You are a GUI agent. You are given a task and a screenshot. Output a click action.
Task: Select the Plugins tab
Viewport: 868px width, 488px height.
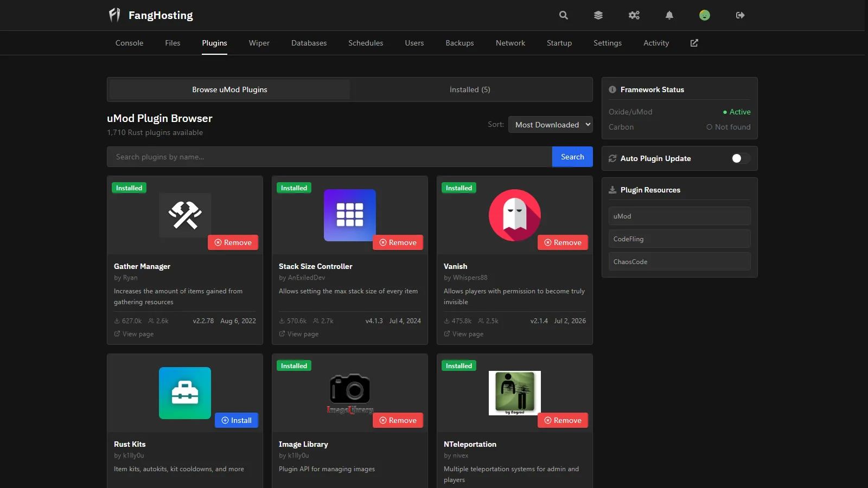(215, 43)
